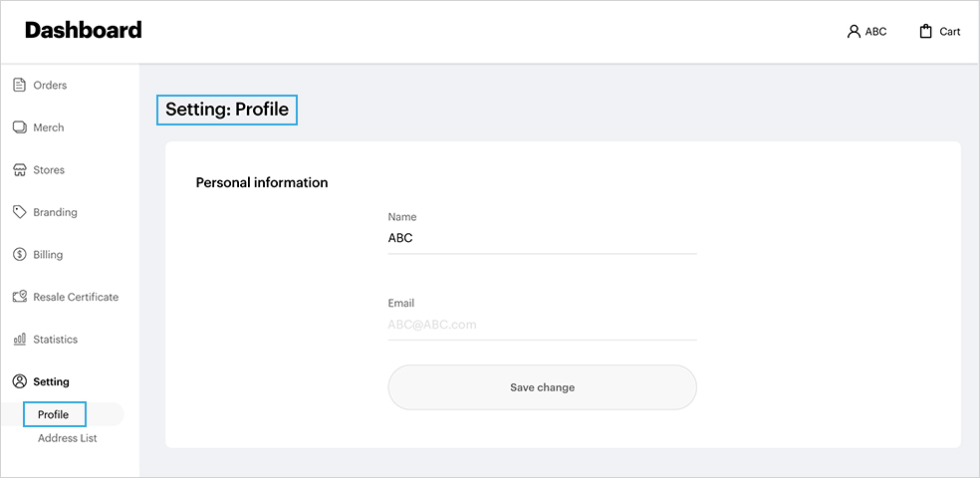Click the Email input field
Image resolution: width=980 pixels, height=478 pixels.
click(541, 325)
